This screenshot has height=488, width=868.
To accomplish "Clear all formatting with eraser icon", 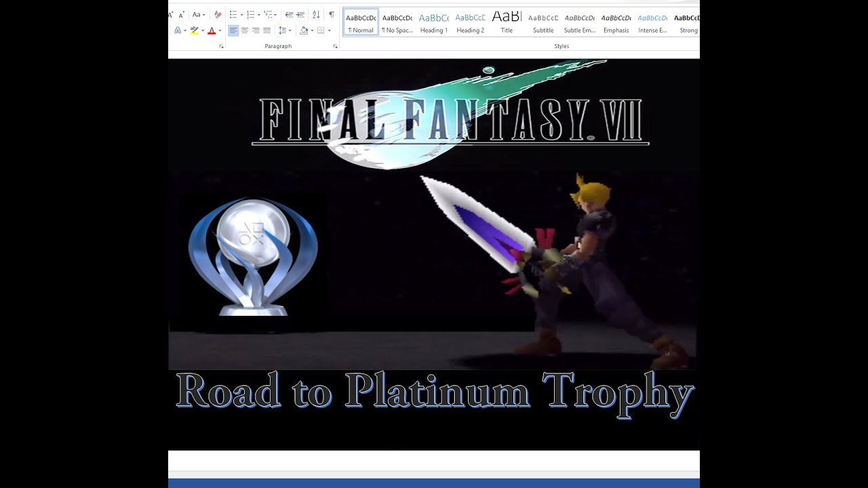I will tap(218, 14).
